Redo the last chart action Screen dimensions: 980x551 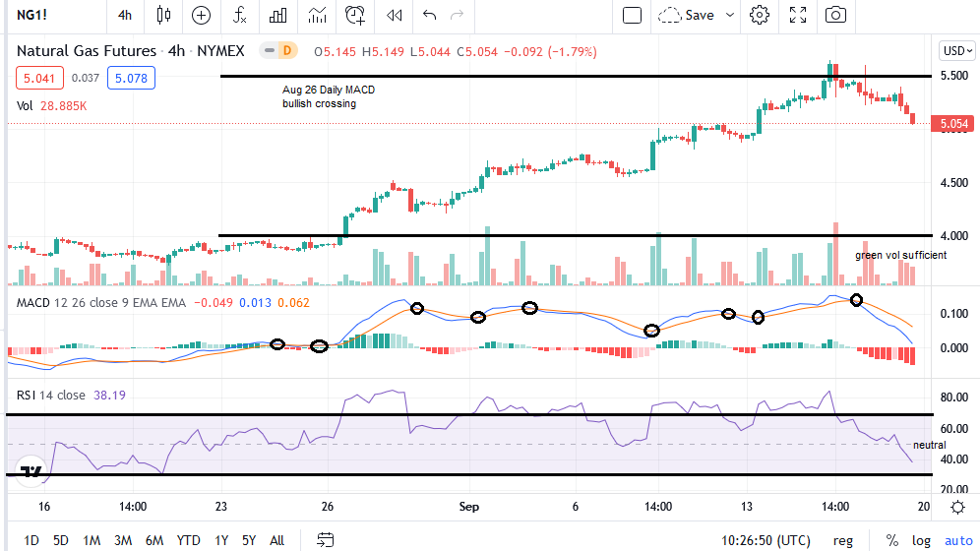pyautogui.click(x=458, y=15)
